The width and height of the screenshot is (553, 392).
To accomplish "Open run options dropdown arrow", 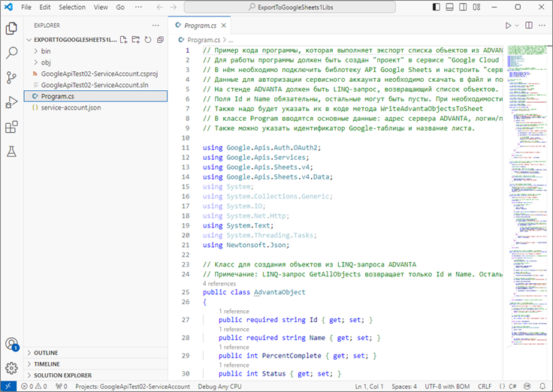I will pyautogui.click(x=517, y=26).
